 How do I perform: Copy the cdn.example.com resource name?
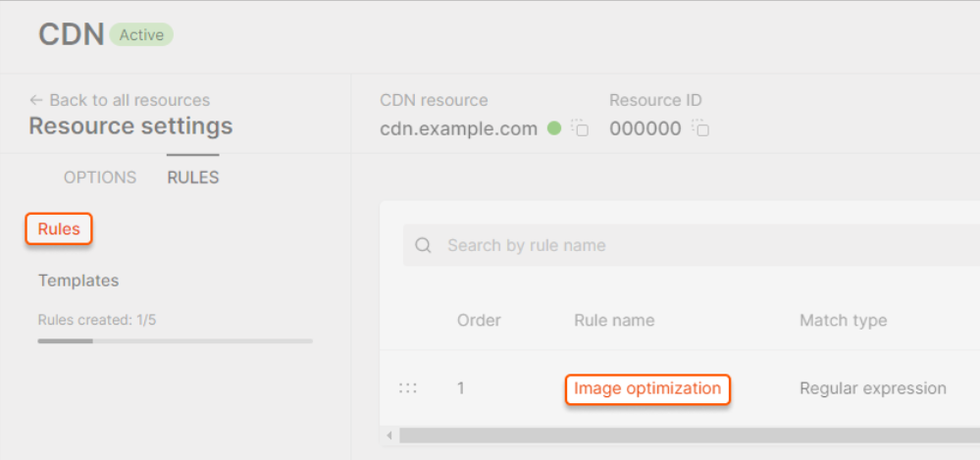point(580,128)
